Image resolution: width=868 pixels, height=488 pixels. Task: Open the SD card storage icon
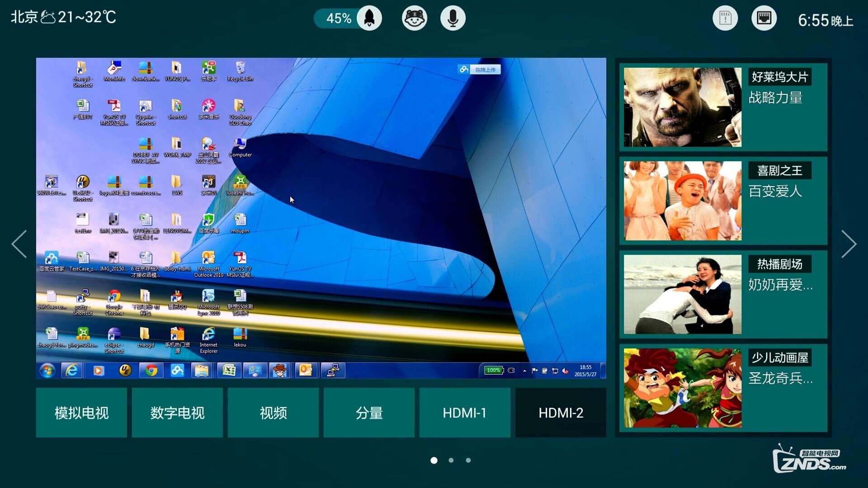tap(725, 18)
